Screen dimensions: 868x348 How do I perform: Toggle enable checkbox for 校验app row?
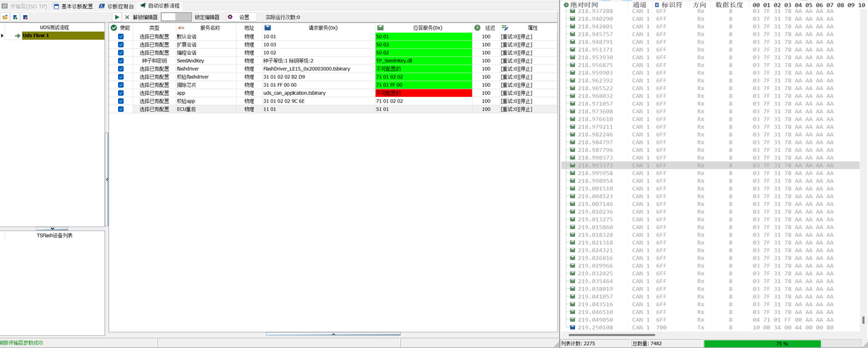click(121, 101)
